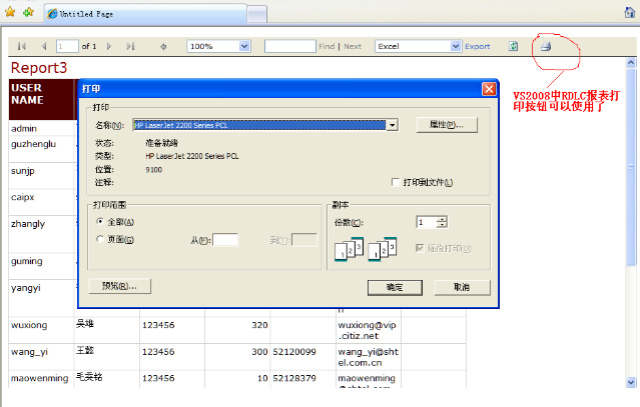Image resolution: width=640 pixels, height=407 pixels.
Task: Open the printer name dropdown
Action: point(393,125)
